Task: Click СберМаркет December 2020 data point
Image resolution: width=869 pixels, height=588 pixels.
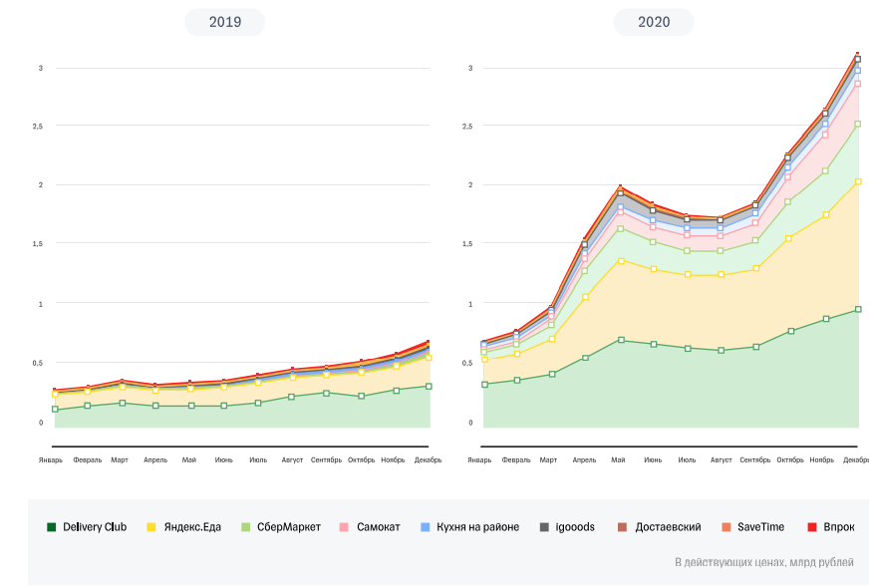Action: click(858, 125)
